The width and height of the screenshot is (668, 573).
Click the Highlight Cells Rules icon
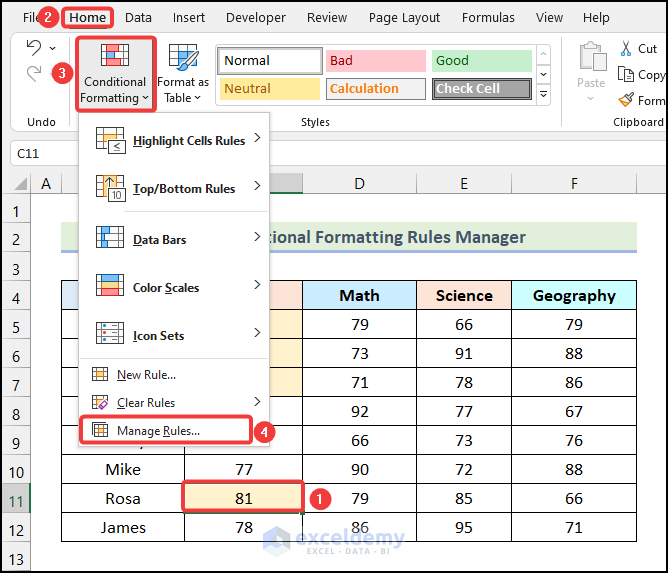coord(110,140)
